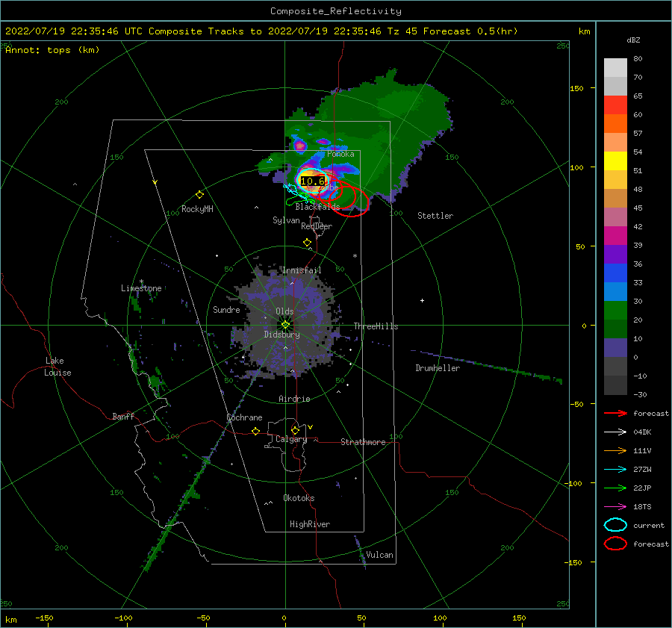Click -150 on the bottom km axis

(44, 618)
